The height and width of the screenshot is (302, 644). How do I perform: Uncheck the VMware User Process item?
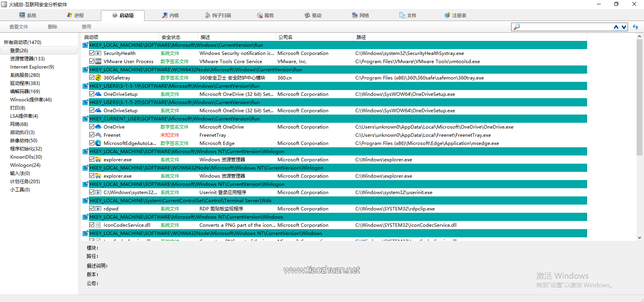coord(92,61)
